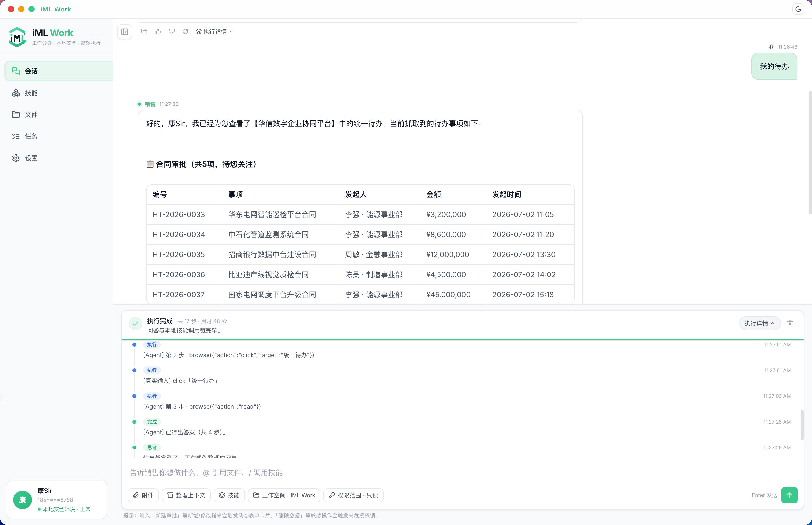This screenshot has height=525, width=812.
Task: Click amount ¥12,000,000 cell
Action: click(x=453, y=254)
